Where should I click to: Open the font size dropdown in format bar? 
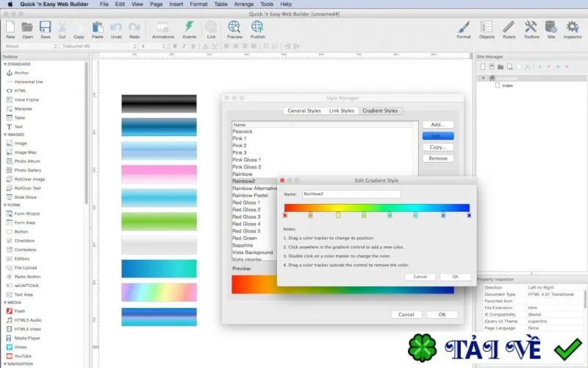[x=153, y=46]
